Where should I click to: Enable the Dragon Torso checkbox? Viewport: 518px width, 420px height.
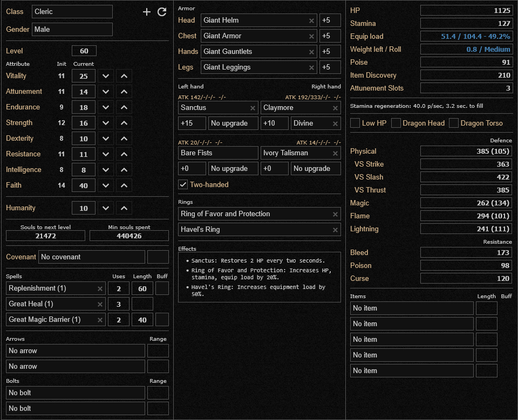454,123
